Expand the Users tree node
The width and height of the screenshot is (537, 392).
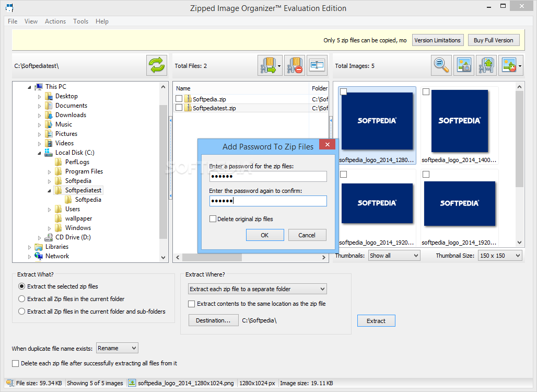click(49, 210)
